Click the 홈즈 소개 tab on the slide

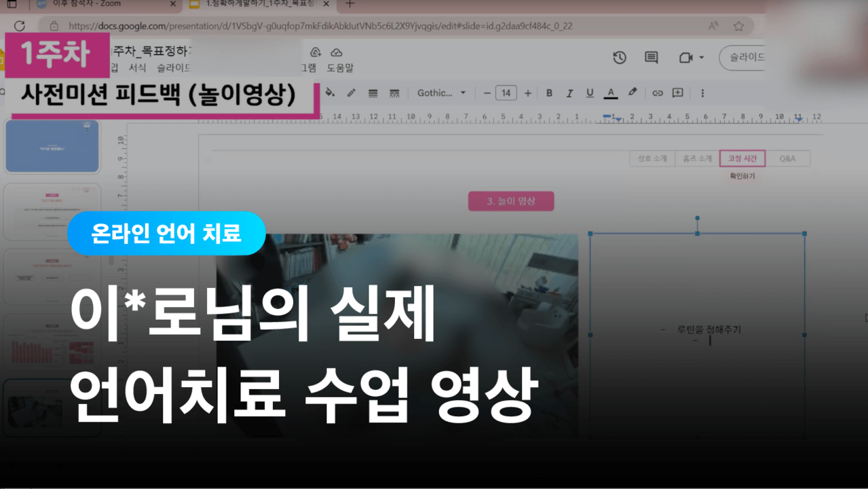[x=697, y=159]
